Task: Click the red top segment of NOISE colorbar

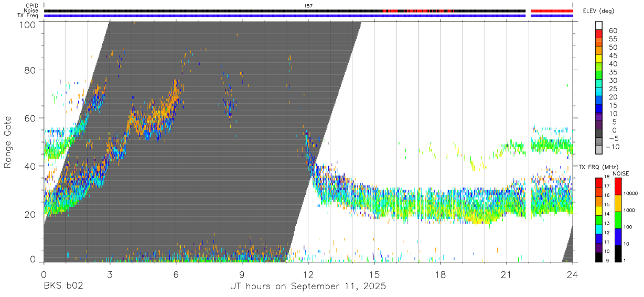Action: [618, 186]
